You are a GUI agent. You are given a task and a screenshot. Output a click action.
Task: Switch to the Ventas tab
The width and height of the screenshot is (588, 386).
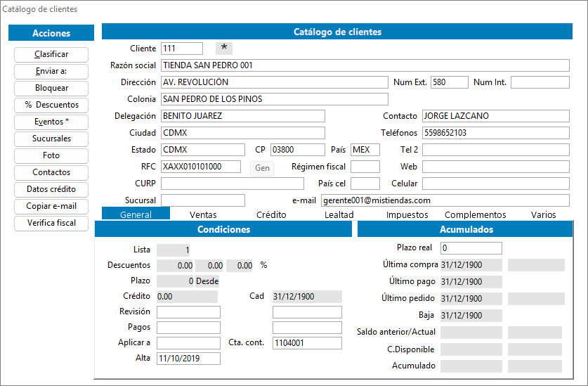click(x=203, y=214)
